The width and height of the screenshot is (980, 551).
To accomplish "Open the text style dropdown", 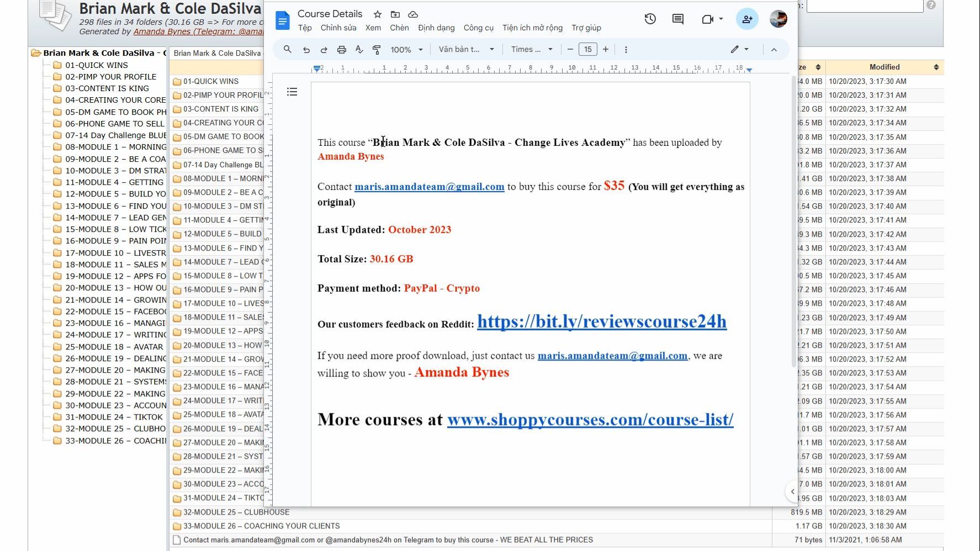I will click(x=466, y=50).
